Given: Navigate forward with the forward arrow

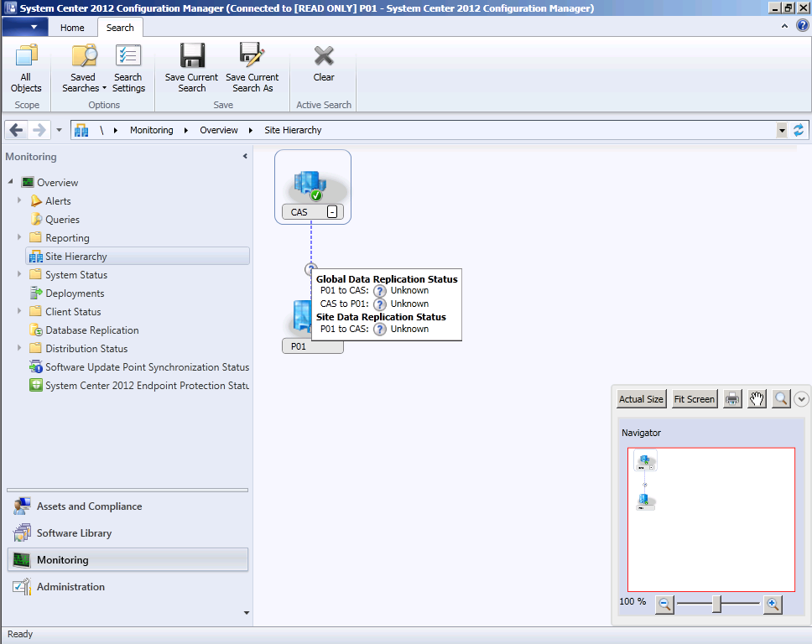Looking at the screenshot, I should [39, 130].
